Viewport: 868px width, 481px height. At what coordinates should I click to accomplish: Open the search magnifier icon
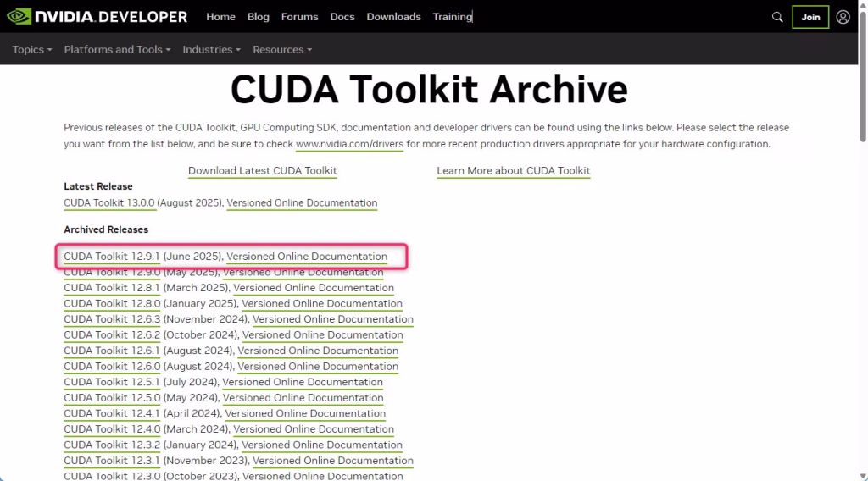pyautogui.click(x=777, y=17)
